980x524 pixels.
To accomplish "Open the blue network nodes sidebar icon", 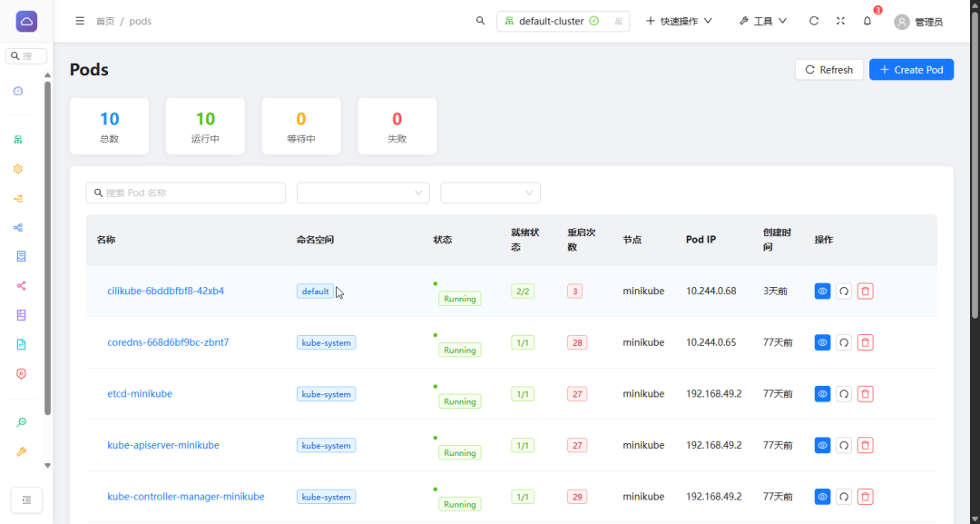I will [18, 228].
